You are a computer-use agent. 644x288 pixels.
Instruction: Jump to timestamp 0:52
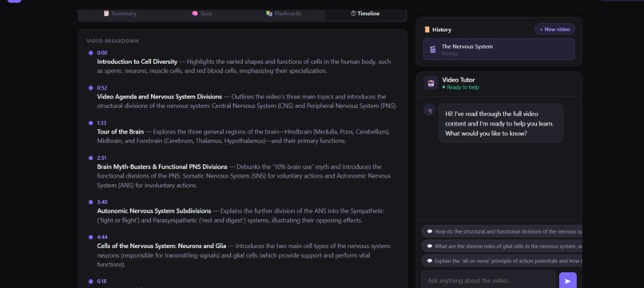coord(102,88)
